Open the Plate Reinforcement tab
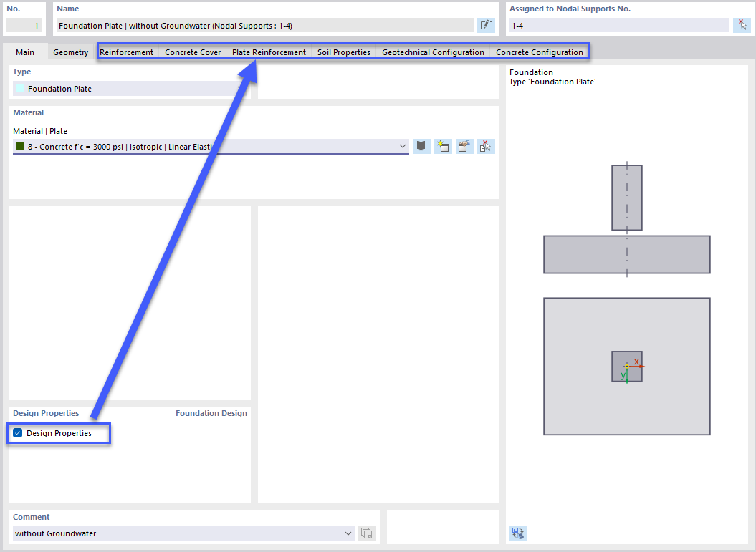This screenshot has width=756, height=552. coord(269,52)
